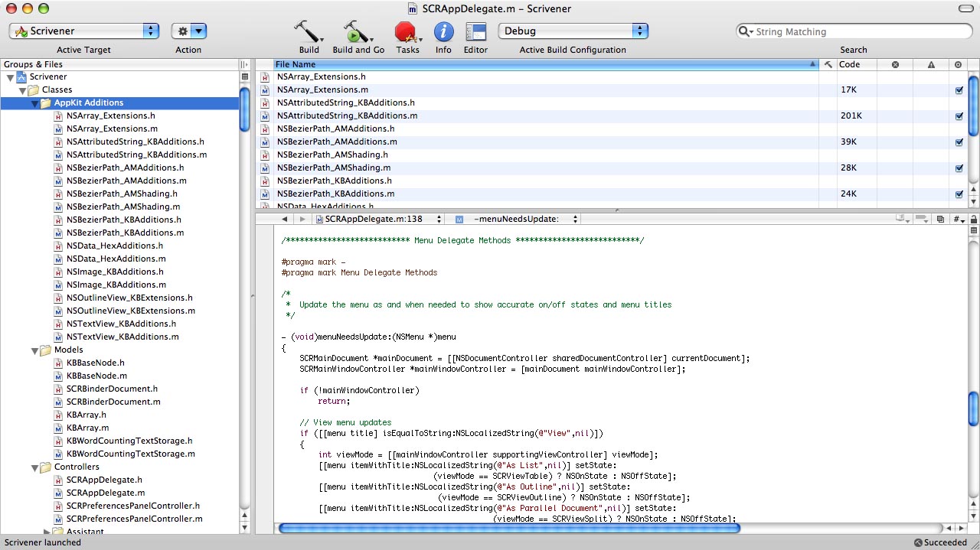
Task: Collapse the AppKit Additions group
Action: click(34, 103)
